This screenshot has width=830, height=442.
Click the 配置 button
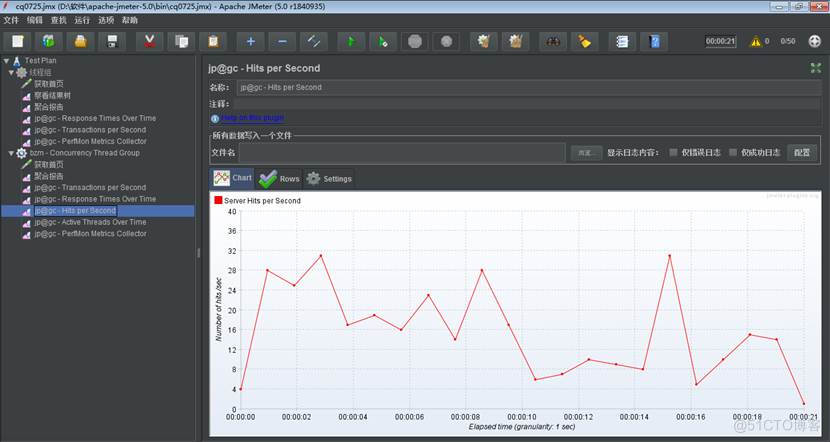802,153
